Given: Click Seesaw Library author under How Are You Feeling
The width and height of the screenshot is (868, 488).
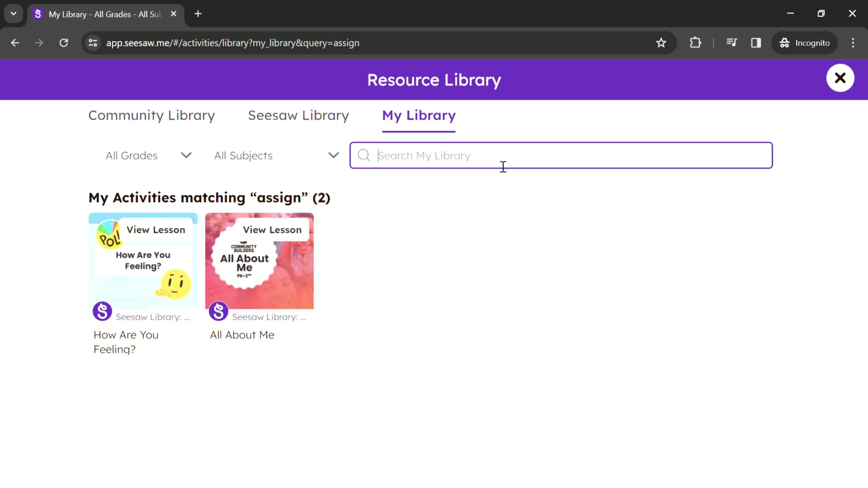Looking at the screenshot, I should [x=153, y=317].
